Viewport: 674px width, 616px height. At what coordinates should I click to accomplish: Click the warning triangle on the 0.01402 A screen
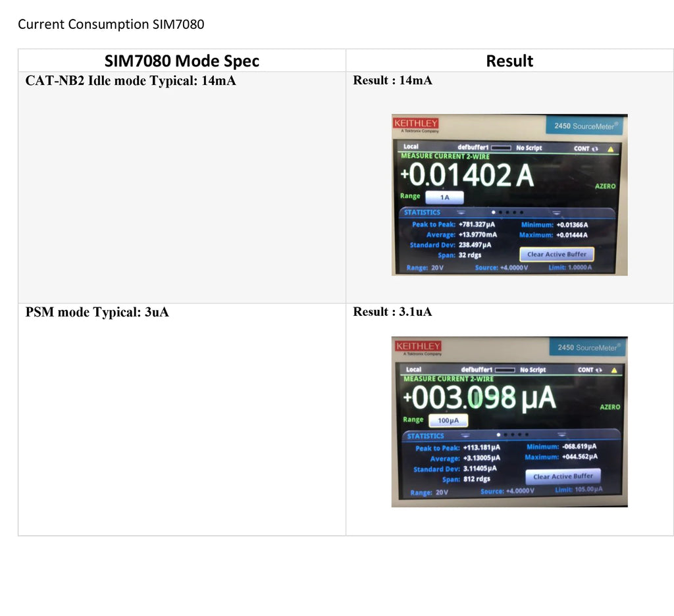pos(610,149)
